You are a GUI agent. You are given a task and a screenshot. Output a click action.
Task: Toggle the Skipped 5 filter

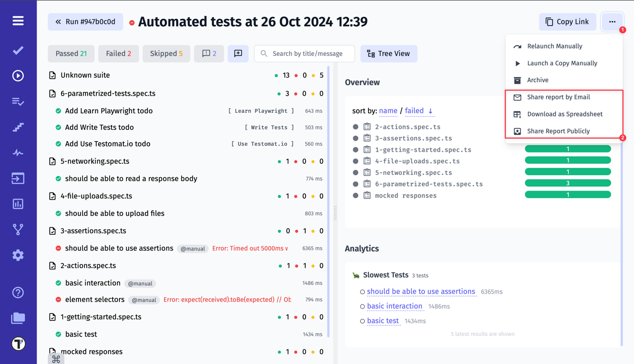click(x=166, y=53)
